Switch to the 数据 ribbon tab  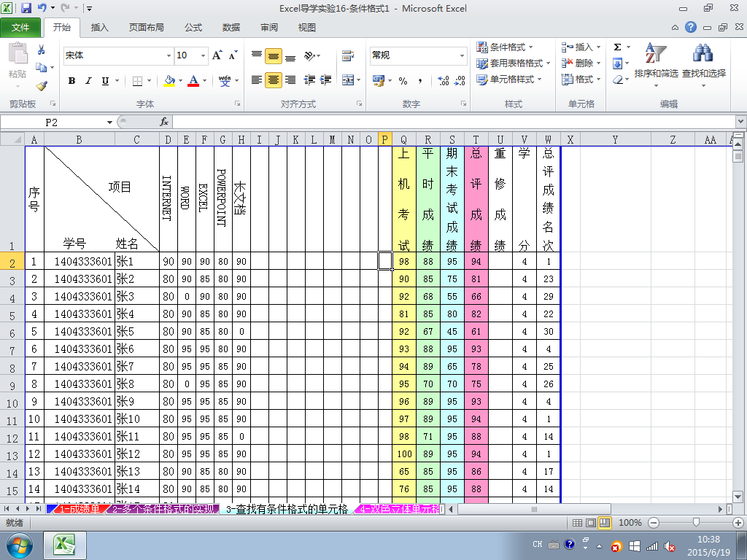(231, 28)
